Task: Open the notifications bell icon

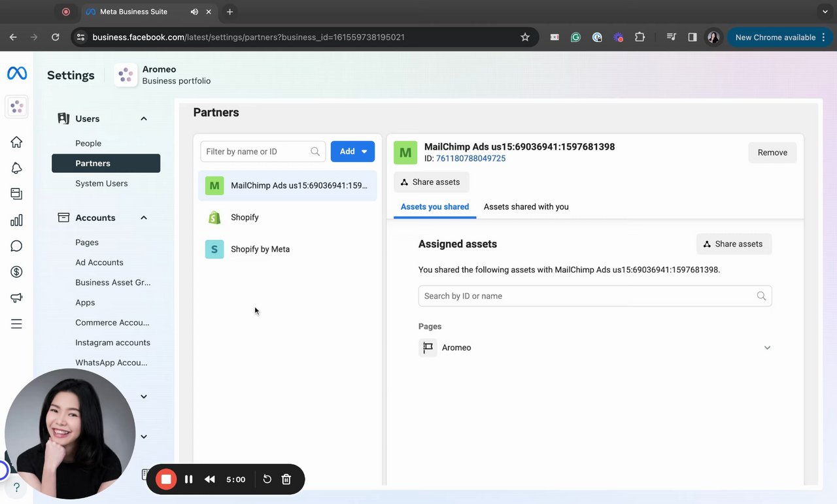Action: coord(16,168)
